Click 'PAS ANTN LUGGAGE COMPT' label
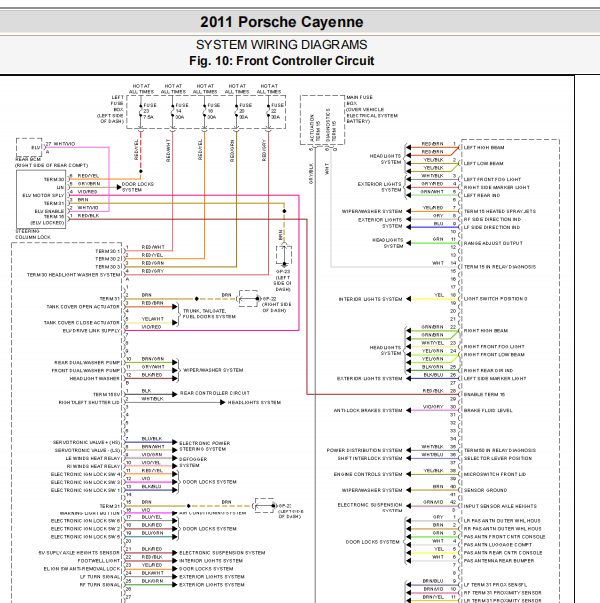The image size is (600, 603). [498, 545]
